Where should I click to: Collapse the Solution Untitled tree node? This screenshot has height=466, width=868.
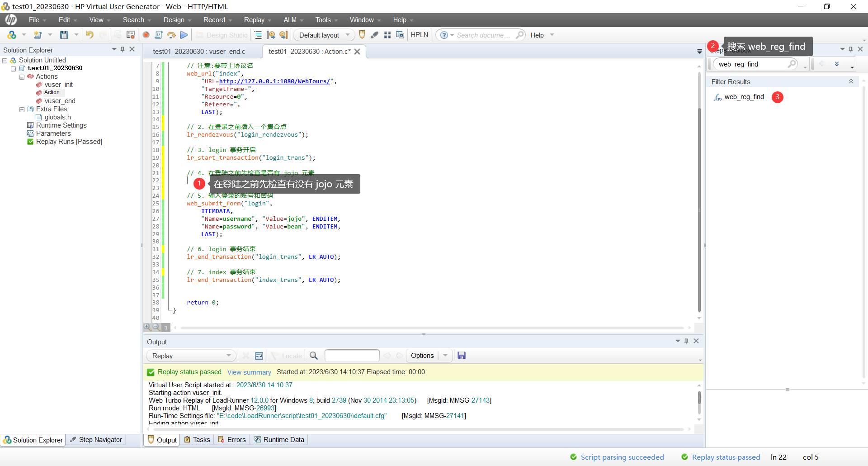click(x=5, y=60)
